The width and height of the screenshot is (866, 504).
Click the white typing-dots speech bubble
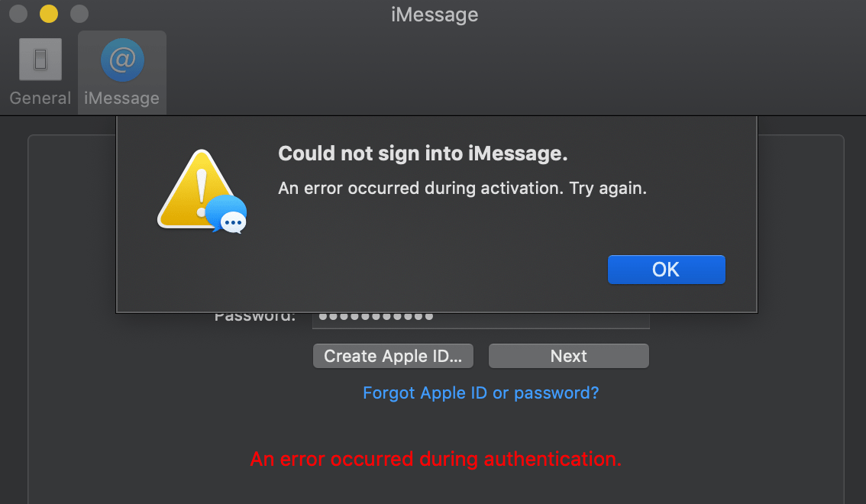point(233,222)
